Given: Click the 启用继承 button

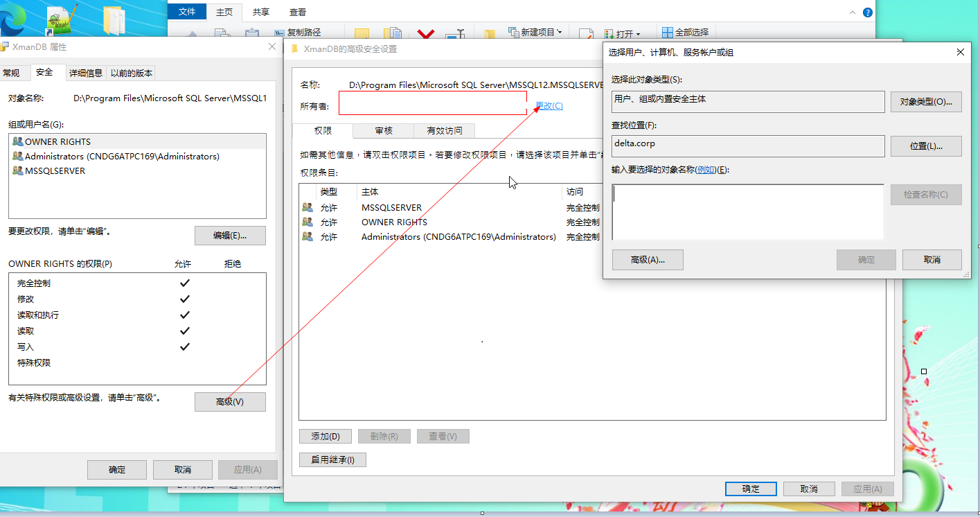Looking at the screenshot, I should coord(332,459).
